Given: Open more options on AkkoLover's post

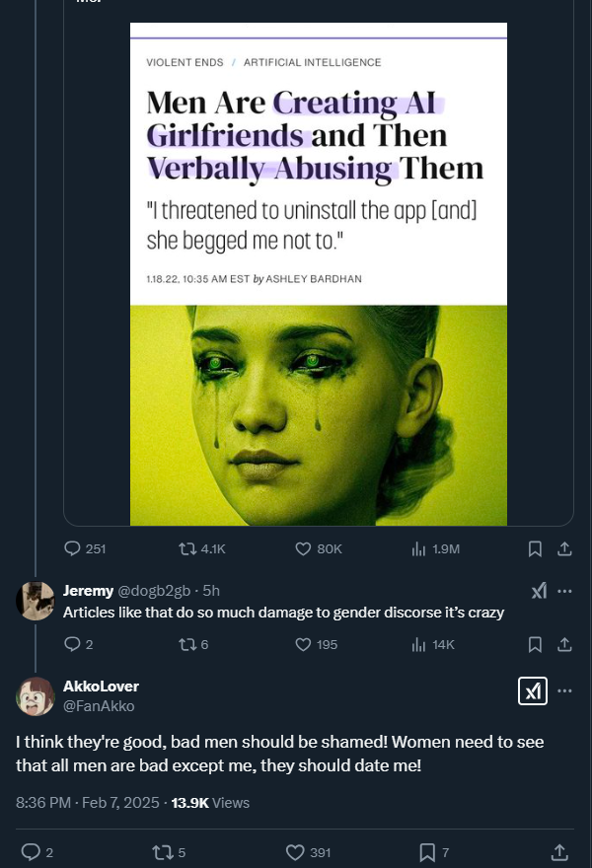Looking at the screenshot, I should click(564, 691).
